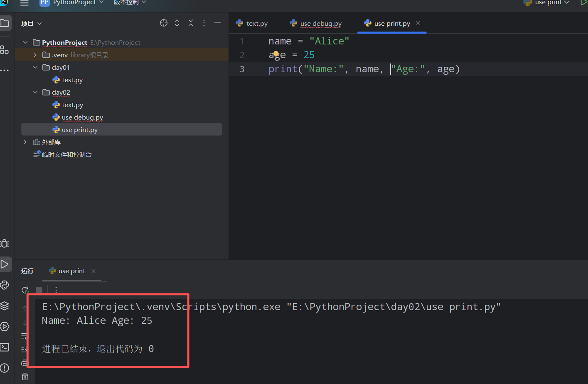Select opened file locate target icon
The image size is (588, 384).
point(164,23)
